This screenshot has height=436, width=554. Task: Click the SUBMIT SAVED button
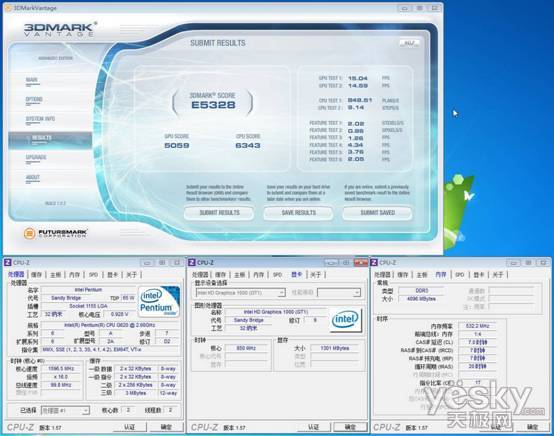[377, 213]
